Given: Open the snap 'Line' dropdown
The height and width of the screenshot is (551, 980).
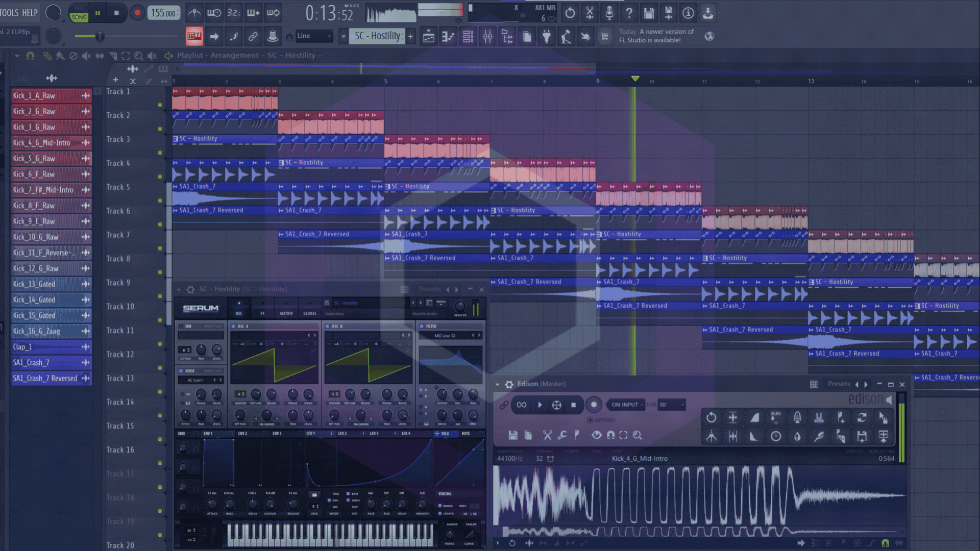Looking at the screenshot, I should tap(313, 36).
